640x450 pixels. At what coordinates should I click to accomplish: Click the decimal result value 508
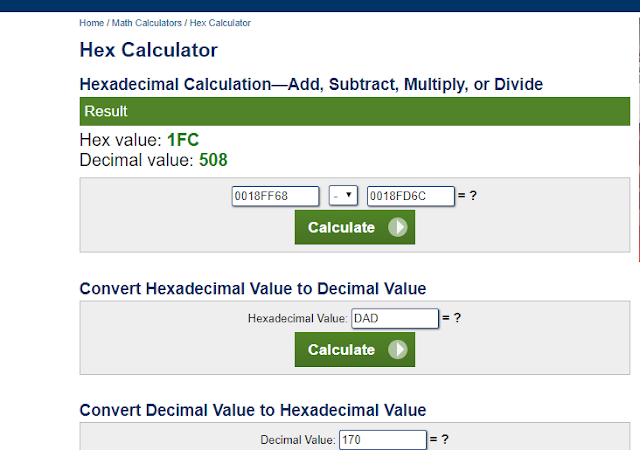pyautogui.click(x=213, y=160)
